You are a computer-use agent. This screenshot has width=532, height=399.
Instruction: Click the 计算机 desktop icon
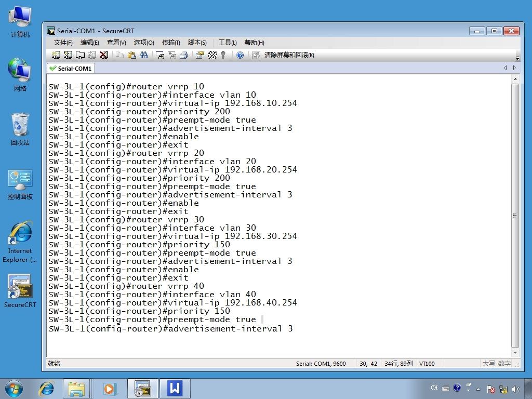(20, 22)
